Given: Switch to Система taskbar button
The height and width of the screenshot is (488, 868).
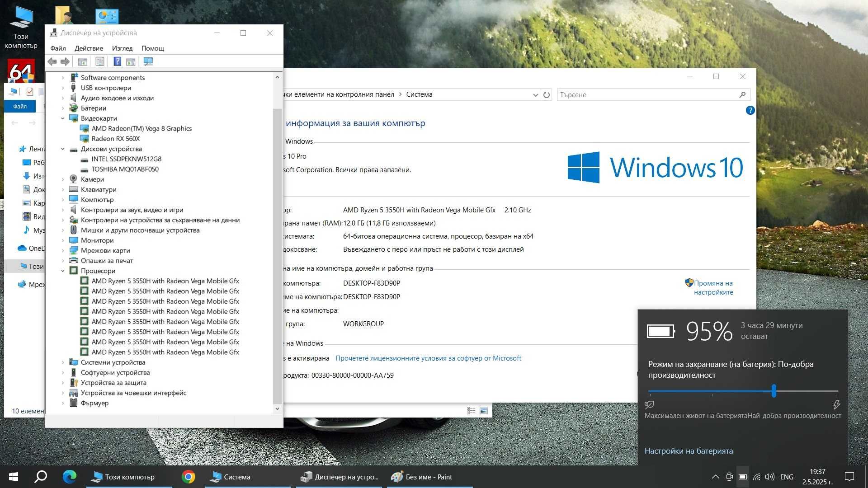Looking at the screenshot, I should 248,477.
